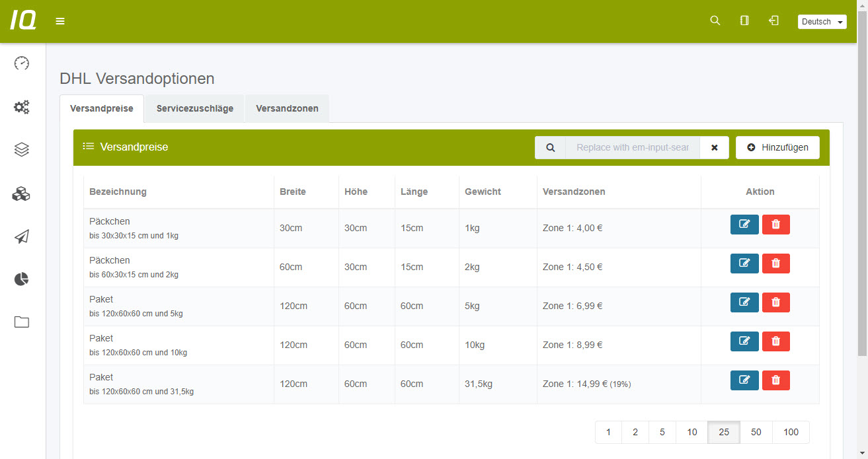This screenshot has height=459, width=868.
Task: Toggle the hamburger menu in header
Action: pyautogui.click(x=60, y=21)
